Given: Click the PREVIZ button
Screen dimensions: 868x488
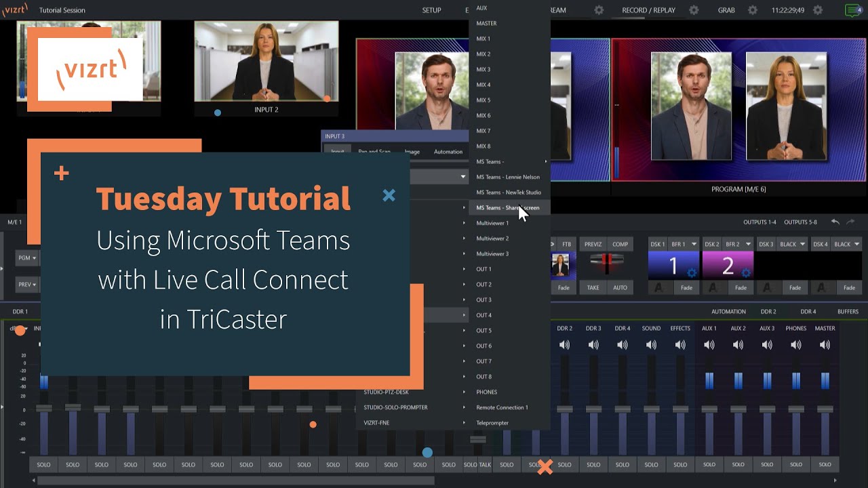Looking at the screenshot, I should pos(593,244).
